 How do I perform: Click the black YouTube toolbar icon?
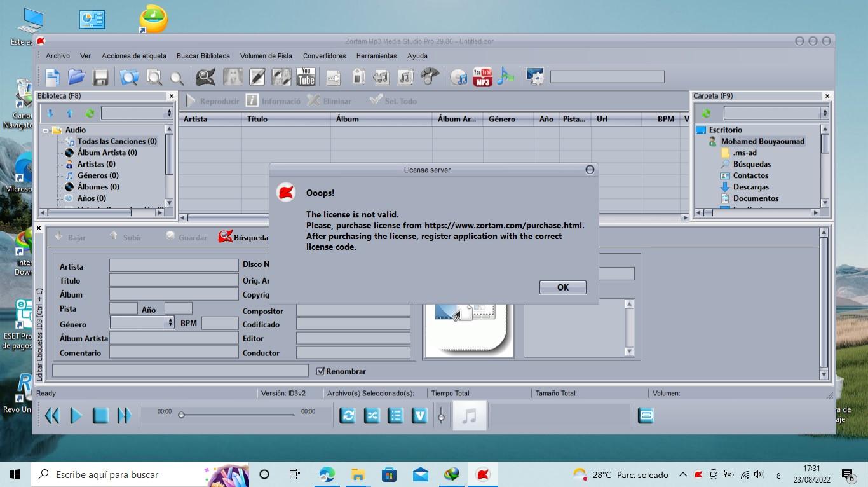click(x=306, y=78)
